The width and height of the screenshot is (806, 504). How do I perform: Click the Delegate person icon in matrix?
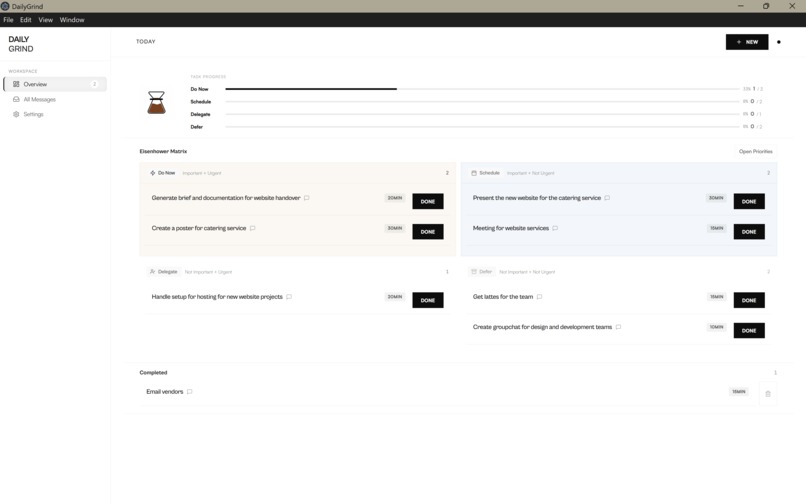point(153,272)
